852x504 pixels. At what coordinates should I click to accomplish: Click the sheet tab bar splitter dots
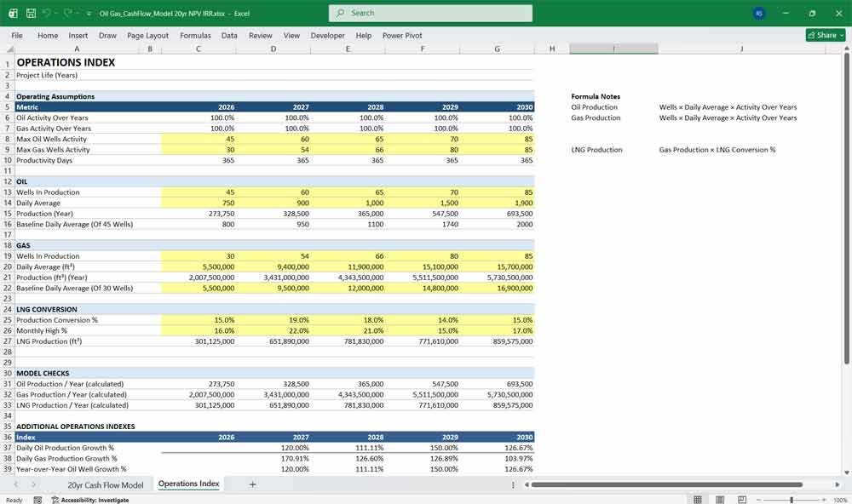[x=513, y=484]
